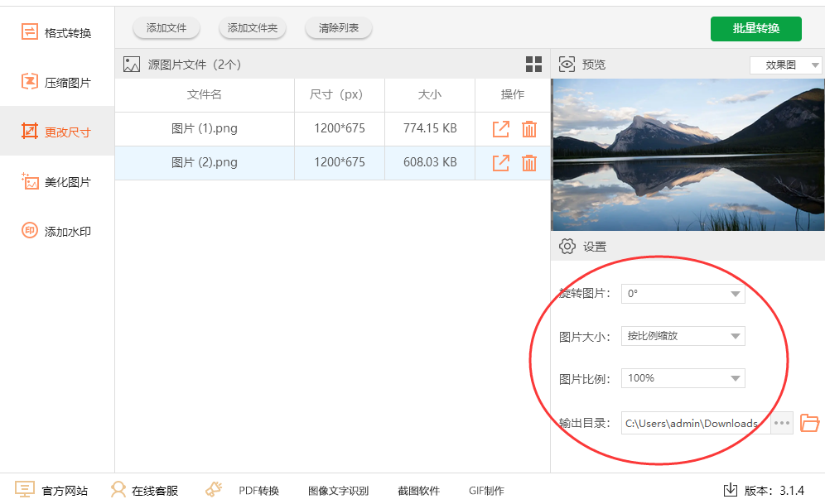Switch file list to grid view icon
This screenshot has width=825, height=504.
[x=533, y=64]
